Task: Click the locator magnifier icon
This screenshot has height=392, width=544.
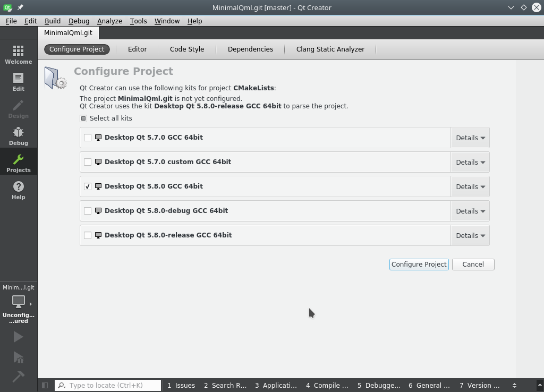Action: 62,386
